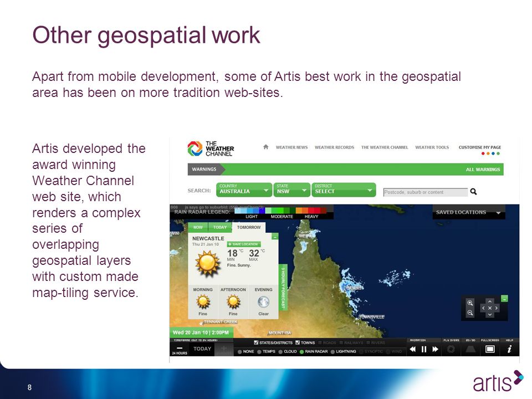Decrease timeframe with minus 24 hours
The height and width of the screenshot is (399, 532).
[180, 350]
